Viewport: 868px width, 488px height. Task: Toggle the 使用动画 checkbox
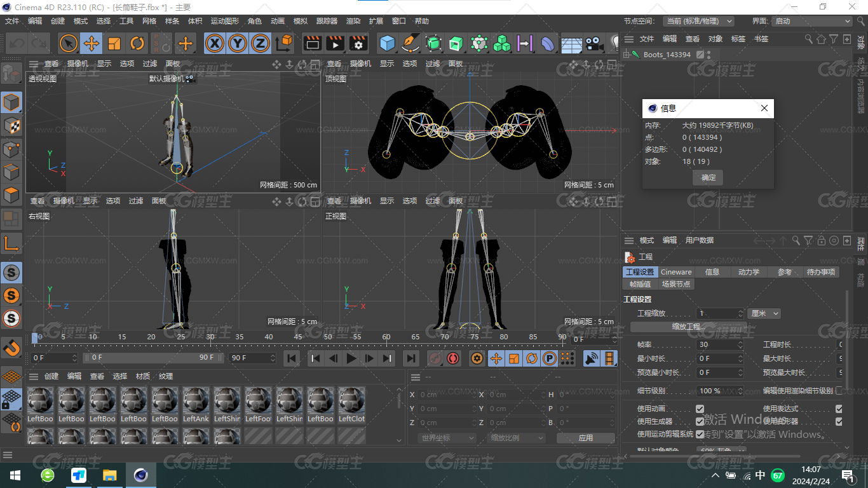(x=700, y=409)
